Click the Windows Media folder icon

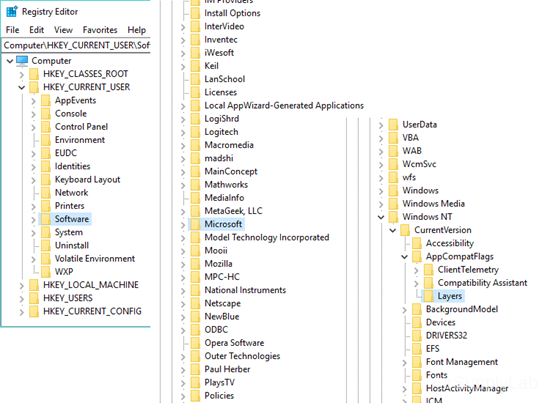pyautogui.click(x=394, y=204)
